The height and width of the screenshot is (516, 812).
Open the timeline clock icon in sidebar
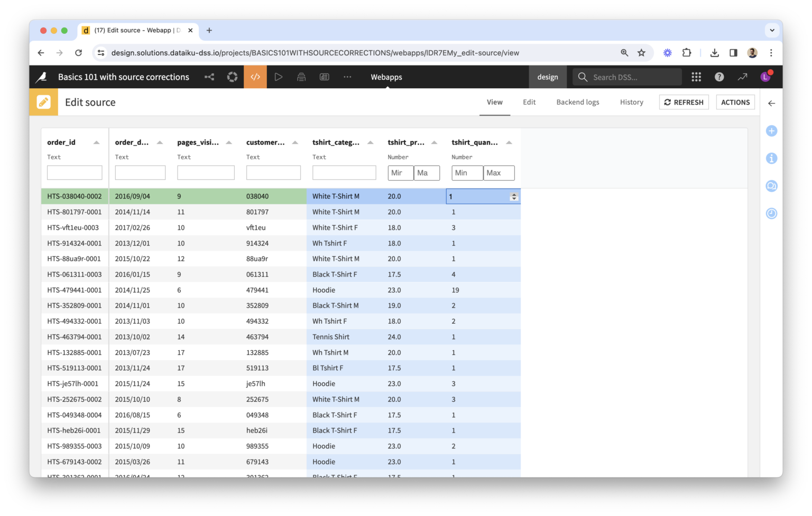[x=771, y=213]
